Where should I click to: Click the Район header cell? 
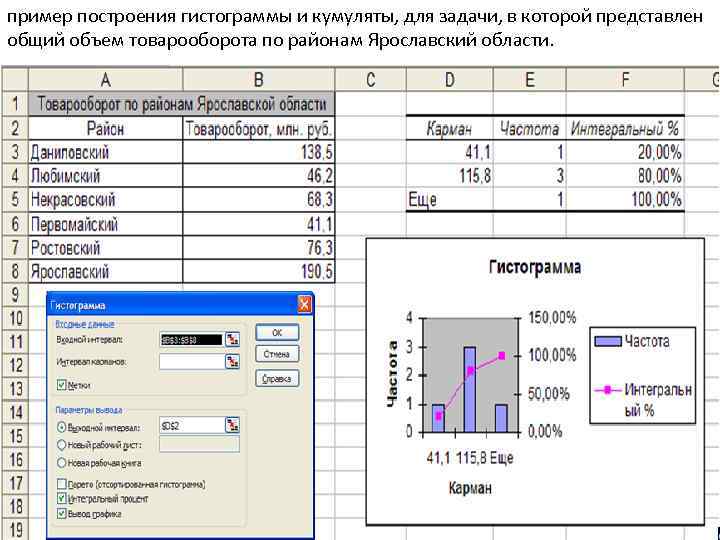click(x=106, y=128)
